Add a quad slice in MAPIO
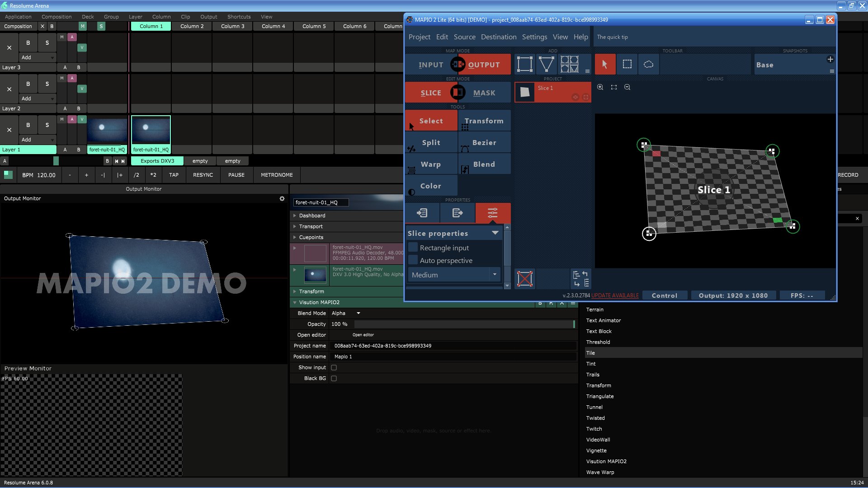This screenshot has height=488, width=868. tap(524, 64)
